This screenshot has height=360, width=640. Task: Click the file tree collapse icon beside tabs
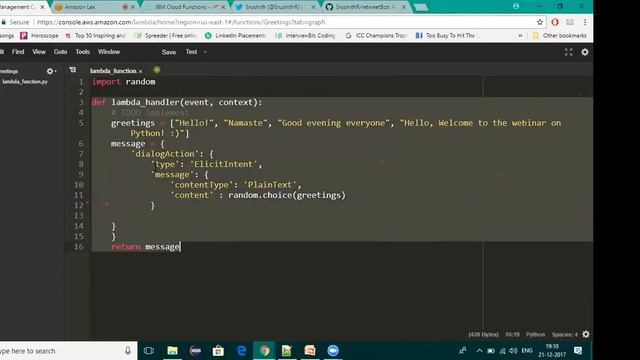[73, 70]
